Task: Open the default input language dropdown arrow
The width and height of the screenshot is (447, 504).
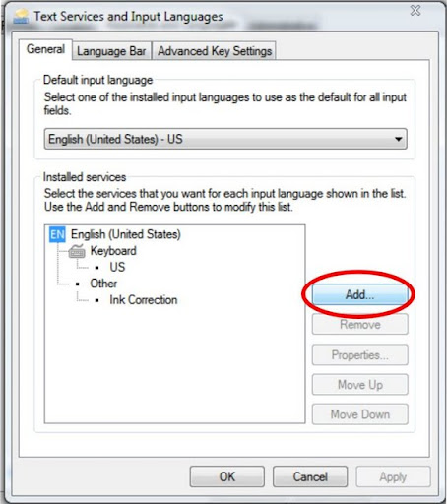Action: coord(399,139)
